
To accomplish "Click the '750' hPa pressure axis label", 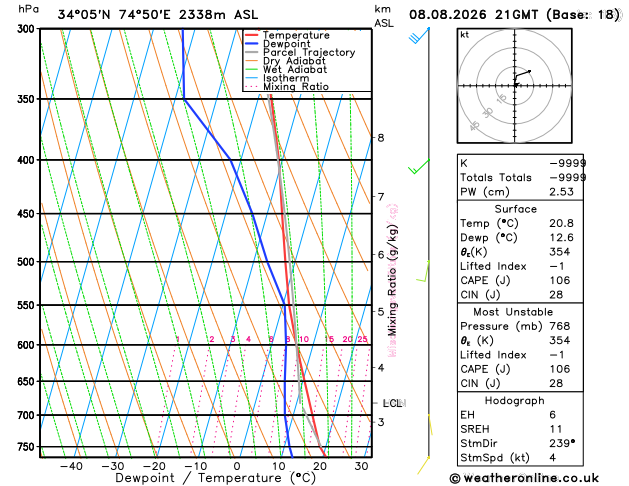I will point(28,447).
